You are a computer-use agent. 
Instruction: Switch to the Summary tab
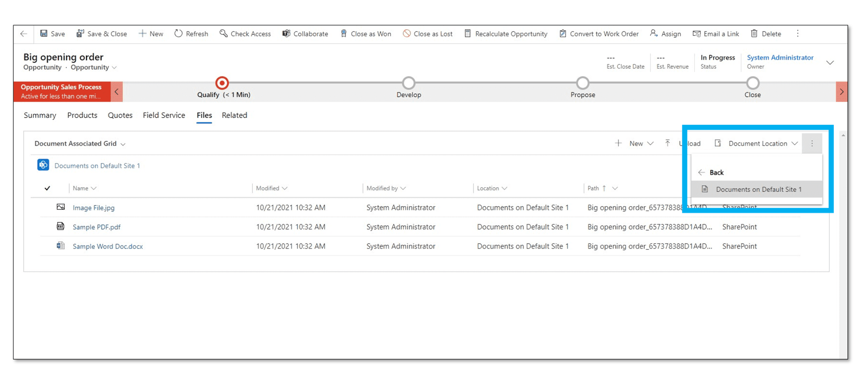40,115
